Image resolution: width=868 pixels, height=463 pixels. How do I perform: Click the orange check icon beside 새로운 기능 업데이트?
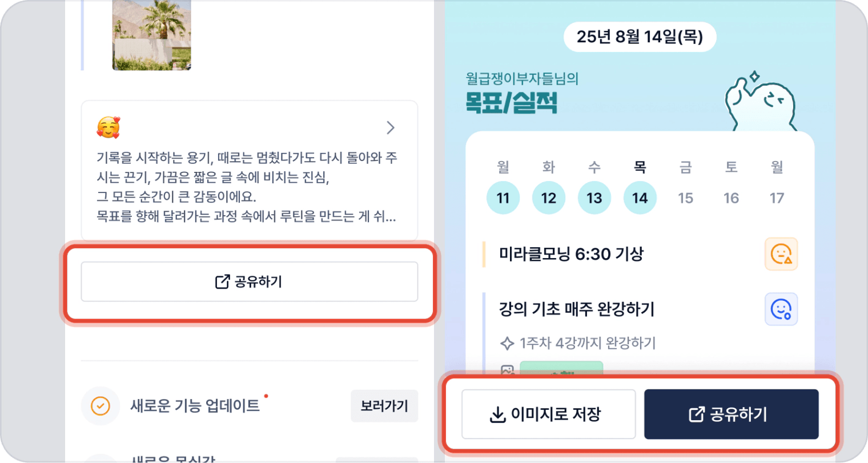[x=101, y=406]
